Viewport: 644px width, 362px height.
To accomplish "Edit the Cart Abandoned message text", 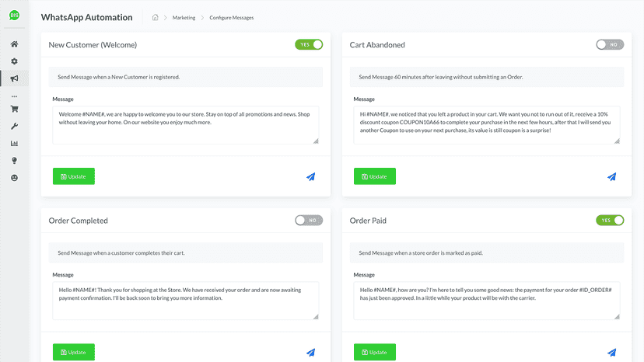I will (x=487, y=125).
